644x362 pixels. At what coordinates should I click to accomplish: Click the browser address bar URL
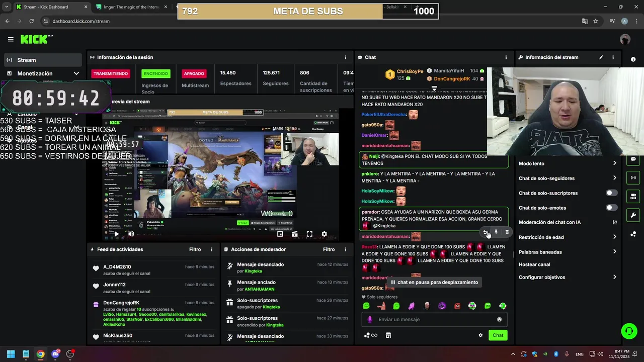(81, 21)
